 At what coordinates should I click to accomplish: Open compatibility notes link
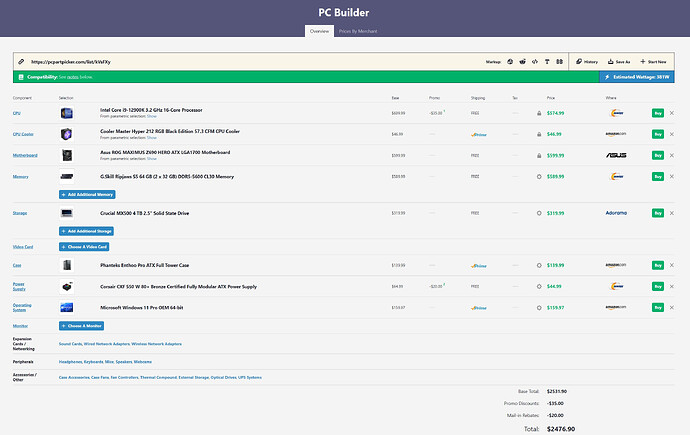[73, 77]
